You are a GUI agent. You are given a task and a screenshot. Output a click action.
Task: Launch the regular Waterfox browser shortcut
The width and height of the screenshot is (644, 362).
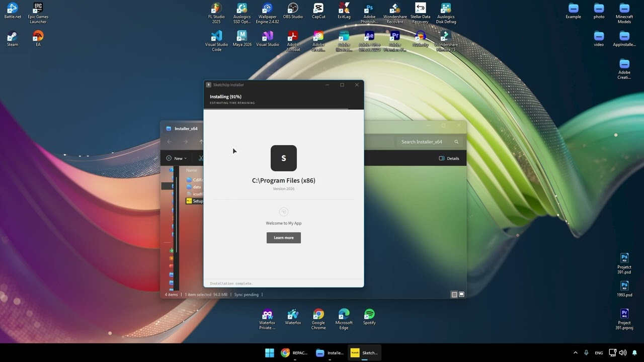(x=293, y=317)
